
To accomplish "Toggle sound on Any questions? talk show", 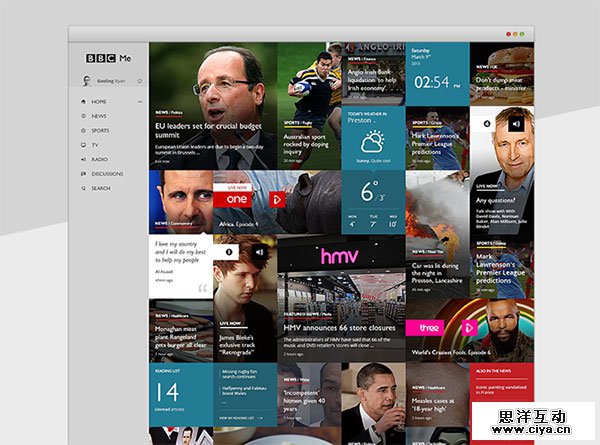I will 515,124.
